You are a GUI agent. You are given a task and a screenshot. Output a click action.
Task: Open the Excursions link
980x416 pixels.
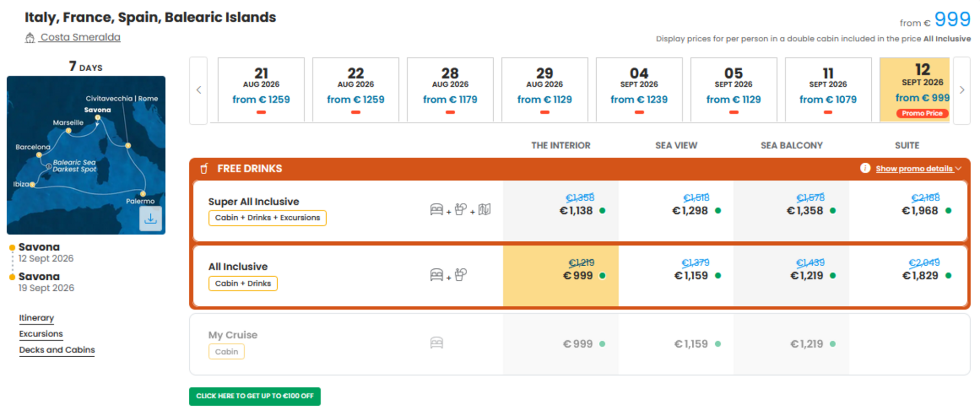[41, 334]
